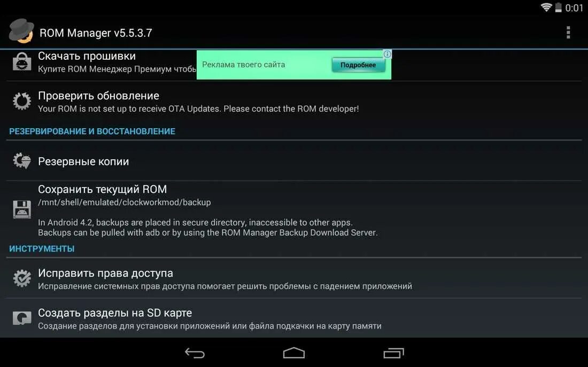Open the three-dot overflow menu
This screenshot has height=367, width=588.
coord(568,33)
